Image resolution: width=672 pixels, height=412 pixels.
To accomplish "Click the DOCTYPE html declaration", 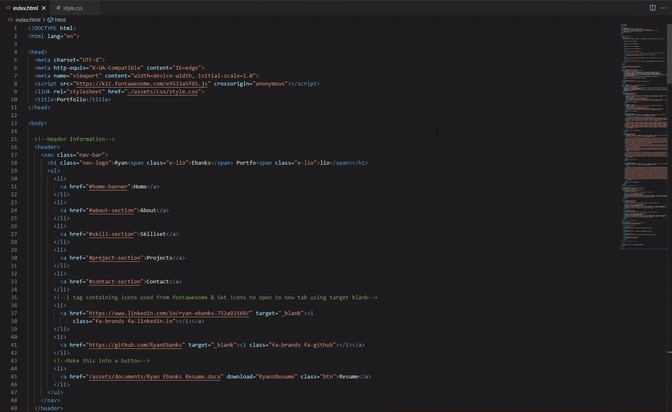I will tap(52, 28).
